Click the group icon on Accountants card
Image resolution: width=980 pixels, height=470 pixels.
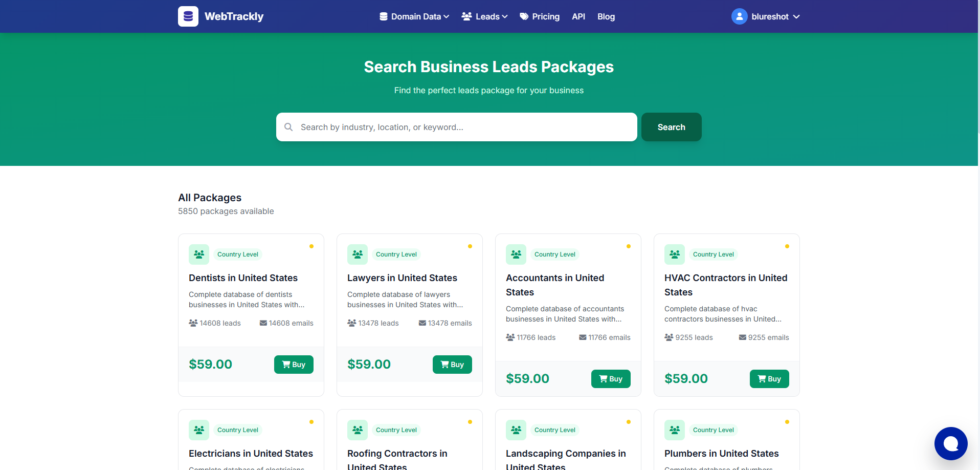tap(516, 254)
